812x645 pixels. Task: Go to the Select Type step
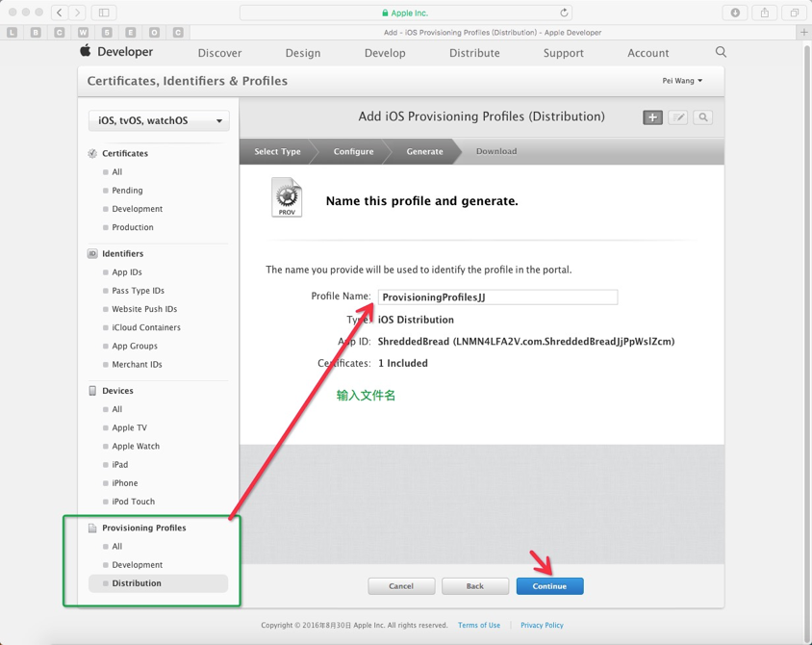277,151
